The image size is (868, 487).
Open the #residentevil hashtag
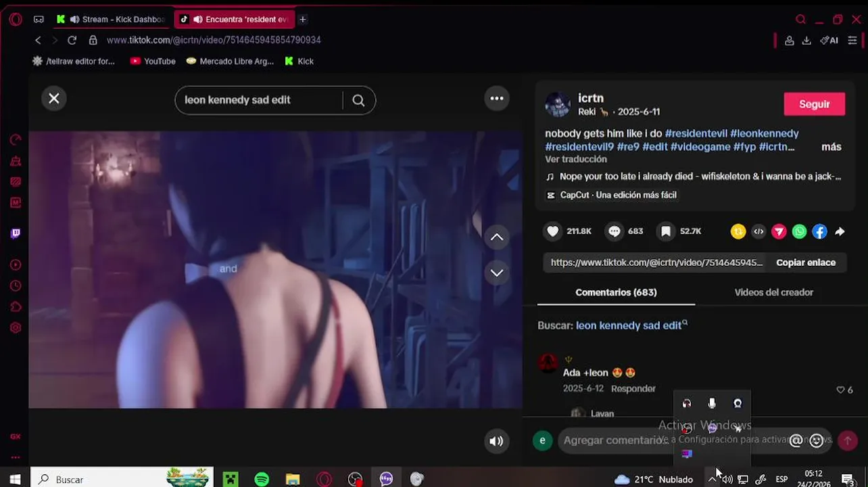click(696, 134)
